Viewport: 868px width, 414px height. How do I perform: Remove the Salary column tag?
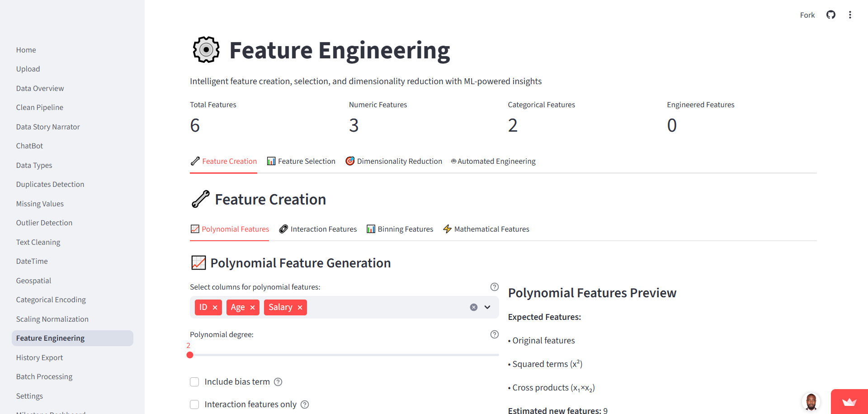pos(300,307)
